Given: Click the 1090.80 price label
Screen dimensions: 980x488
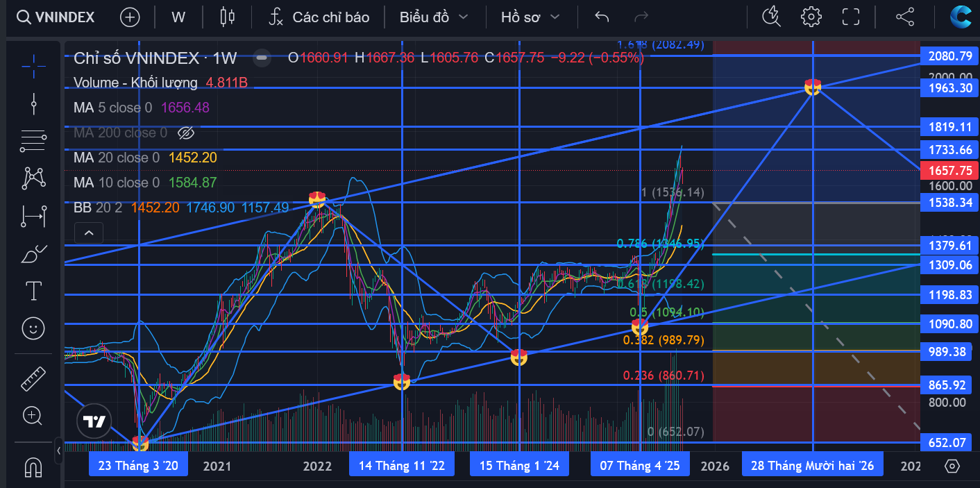Looking at the screenshot, I should click(949, 324).
